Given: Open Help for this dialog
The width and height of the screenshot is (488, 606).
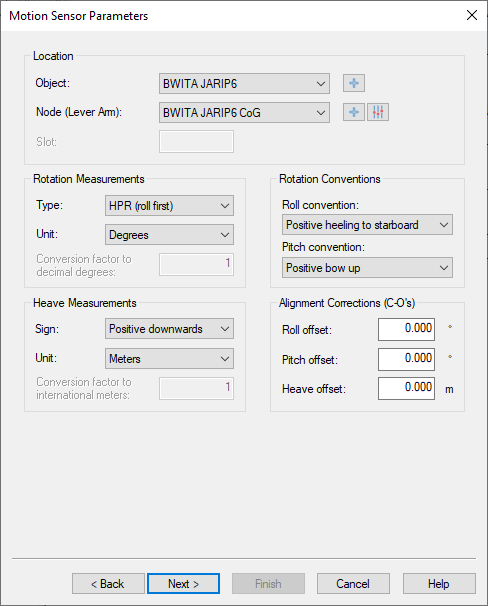Looking at the screenshot, I should (x=439, y=584).
